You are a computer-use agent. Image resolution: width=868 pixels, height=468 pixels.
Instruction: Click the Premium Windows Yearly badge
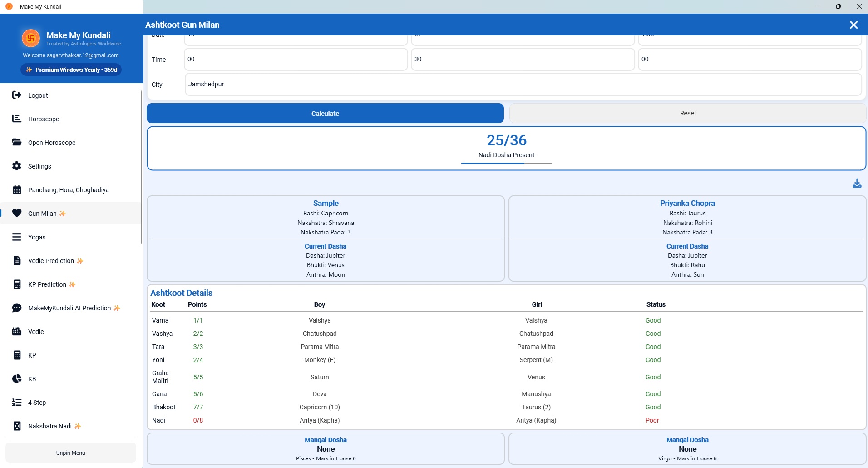[71, 70]
